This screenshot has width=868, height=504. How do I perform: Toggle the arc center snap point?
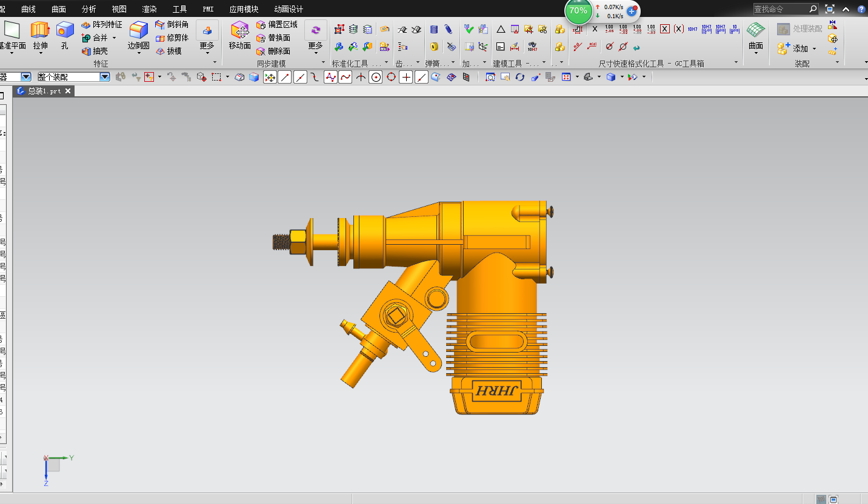(376, 77)
